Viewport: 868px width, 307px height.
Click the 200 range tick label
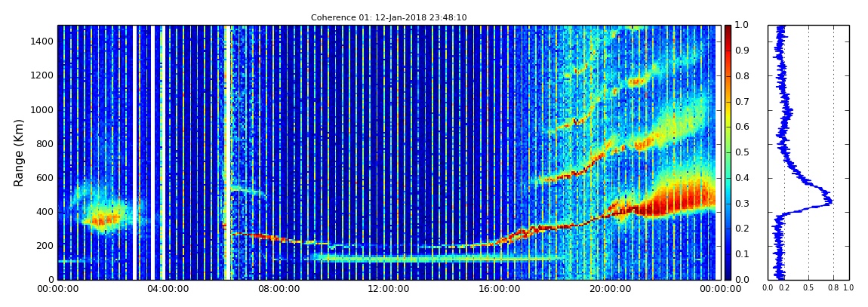45,246
